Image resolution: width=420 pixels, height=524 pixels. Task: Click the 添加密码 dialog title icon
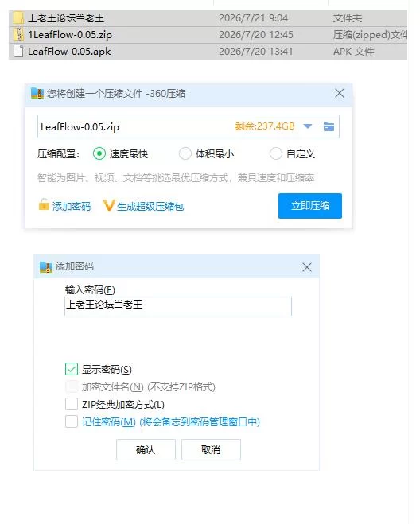click(46, 267)
